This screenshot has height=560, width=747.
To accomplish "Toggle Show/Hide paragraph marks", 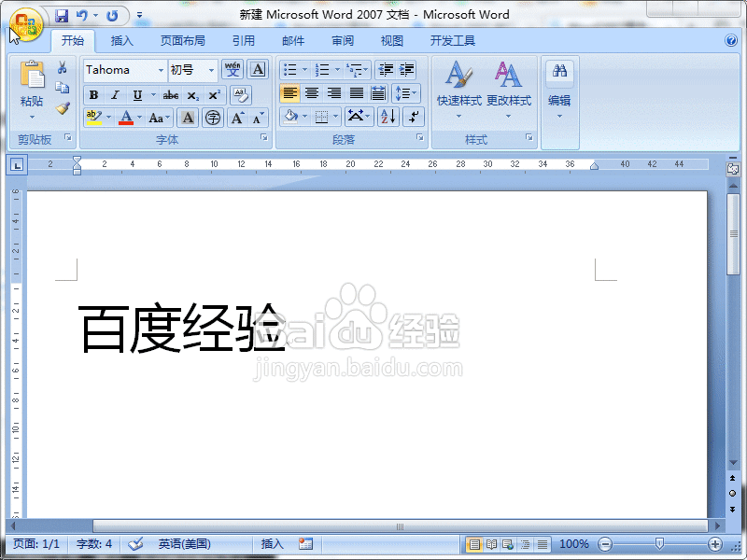I will tap(412, 116).
